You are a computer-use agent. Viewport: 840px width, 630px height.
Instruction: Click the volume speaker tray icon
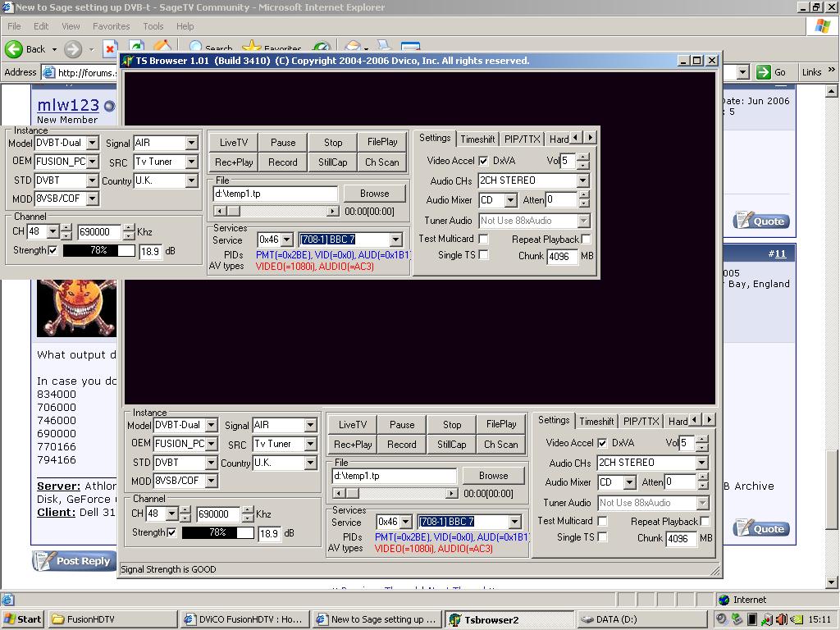pyautogui.click(x=782, y=619)
